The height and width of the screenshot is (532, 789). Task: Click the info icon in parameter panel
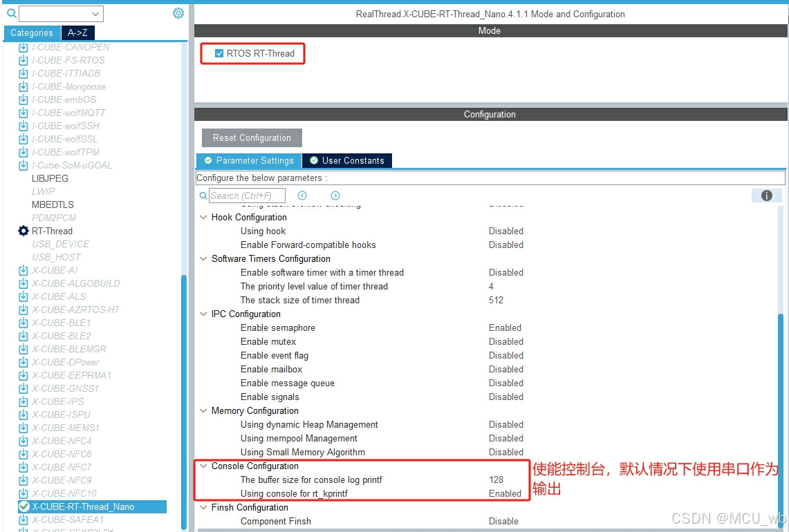click(766, 196)
